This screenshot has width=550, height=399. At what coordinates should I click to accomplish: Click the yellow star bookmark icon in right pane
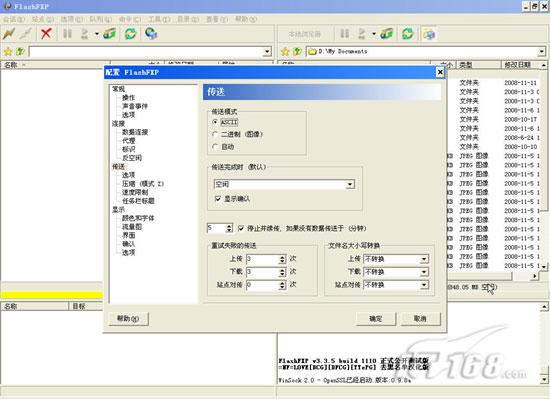(285, 52)
